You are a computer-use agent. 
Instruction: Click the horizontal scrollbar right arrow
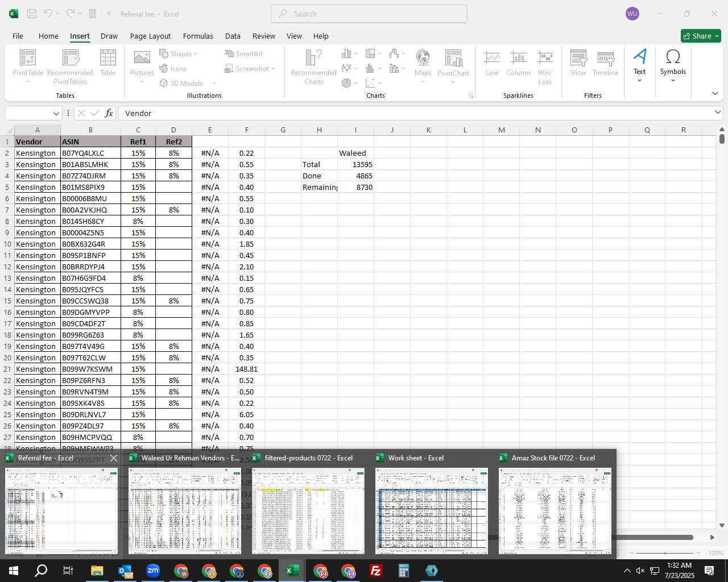[712, 537]
